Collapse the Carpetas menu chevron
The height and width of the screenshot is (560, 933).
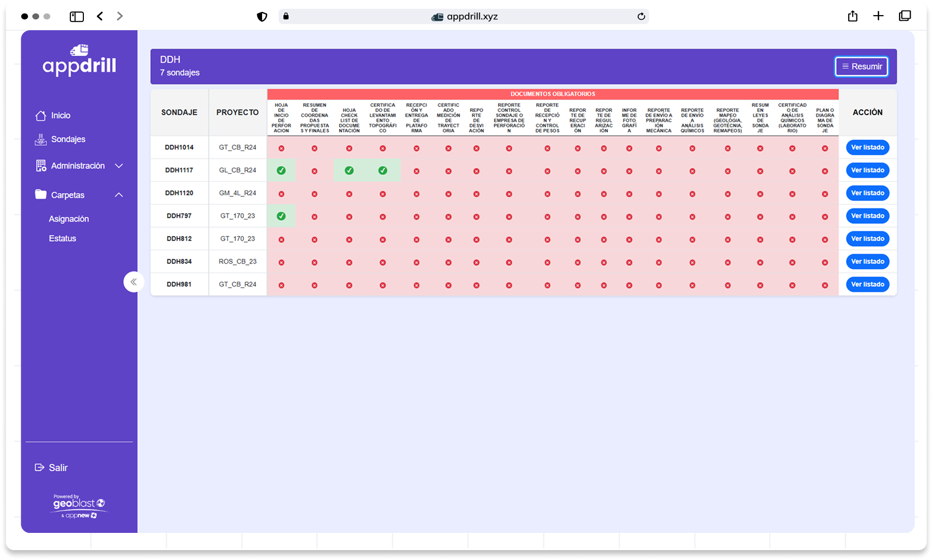[119, 195]
